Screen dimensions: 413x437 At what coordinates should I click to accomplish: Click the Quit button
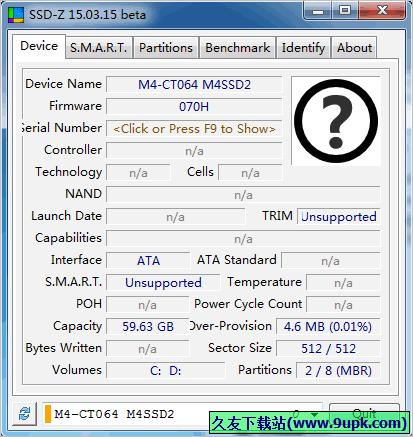click(x=364, y=414)
